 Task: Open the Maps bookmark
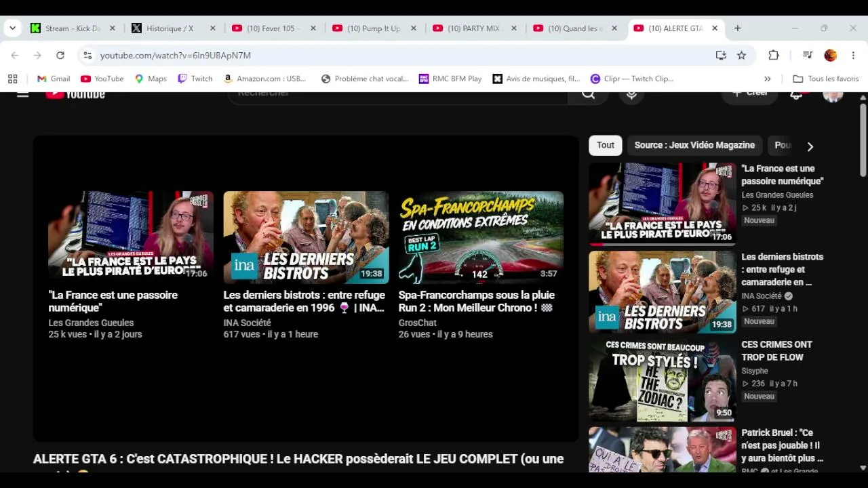pos(151,79)
